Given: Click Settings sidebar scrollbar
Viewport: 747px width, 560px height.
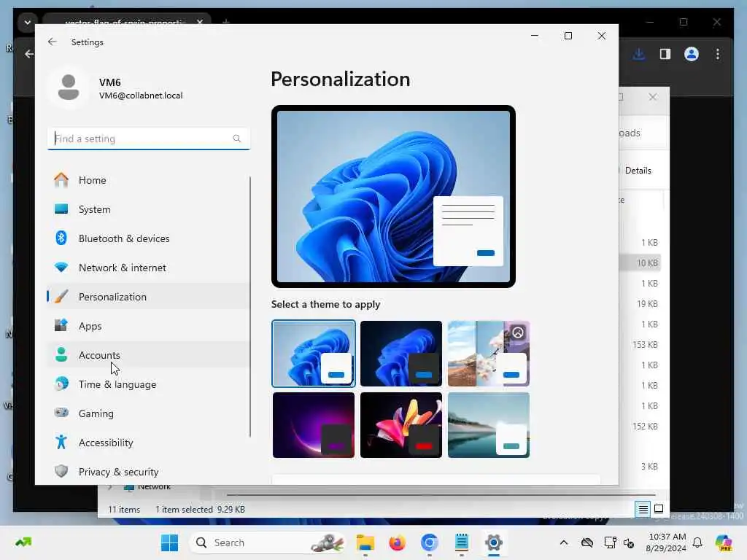Looking at the screenshot, I should pyautogui.click(x=250, y=307).
